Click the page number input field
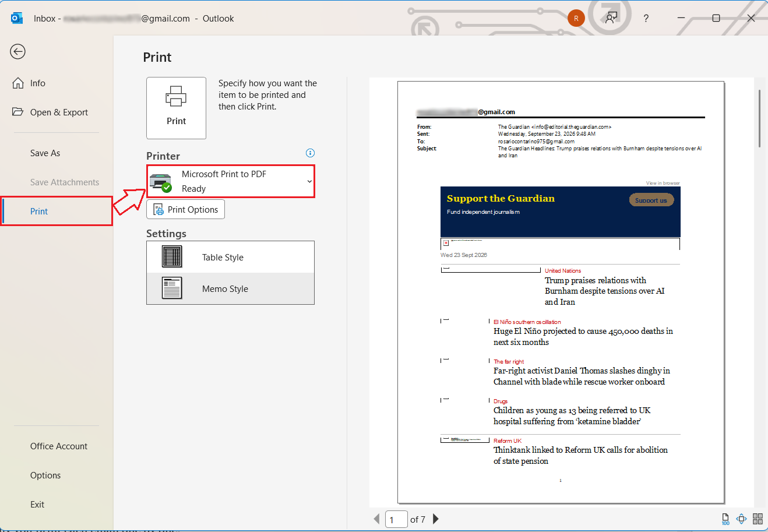 (396, 519)
